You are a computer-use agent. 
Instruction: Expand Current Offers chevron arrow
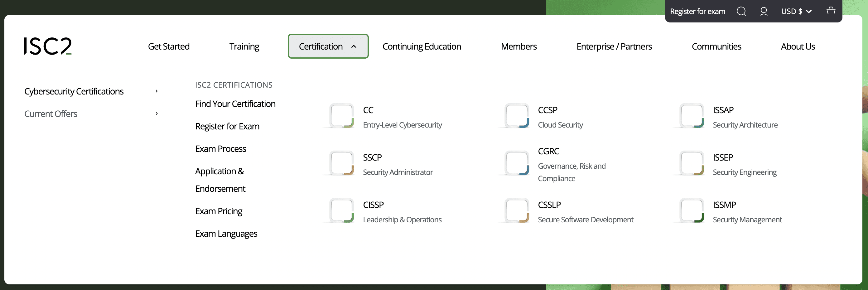pyautogui.click(x=156, y=114)
